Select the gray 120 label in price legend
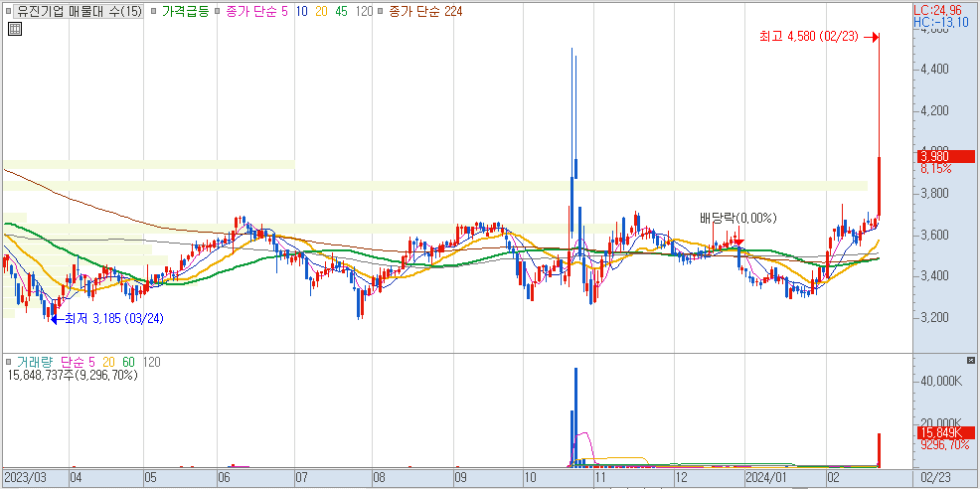The image size is (980, 489). 364,11
